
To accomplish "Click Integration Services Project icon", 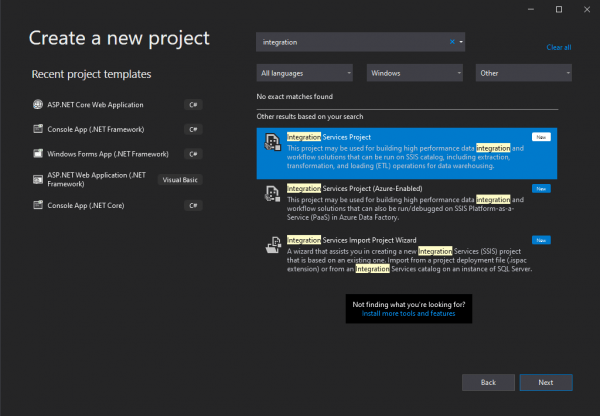I will coord(272,142).
